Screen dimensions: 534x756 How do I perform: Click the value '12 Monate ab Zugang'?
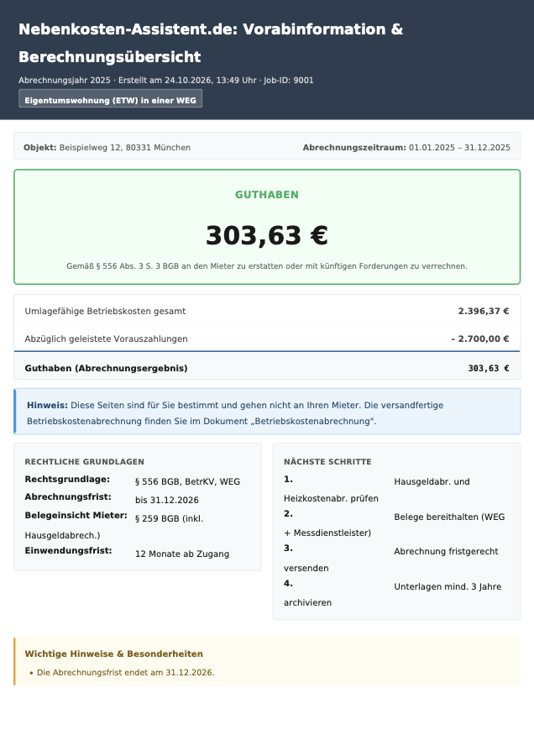(x=182, y=554)
